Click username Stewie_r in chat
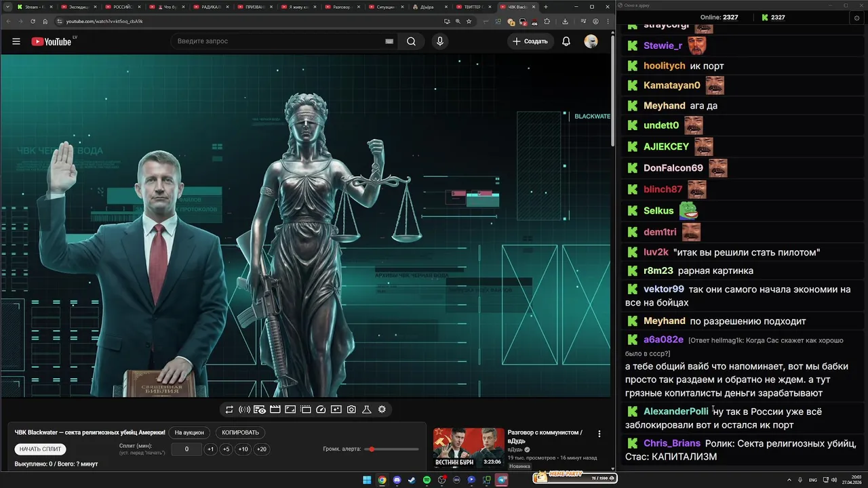The image size is (868, 488). [x=663, y=45]
